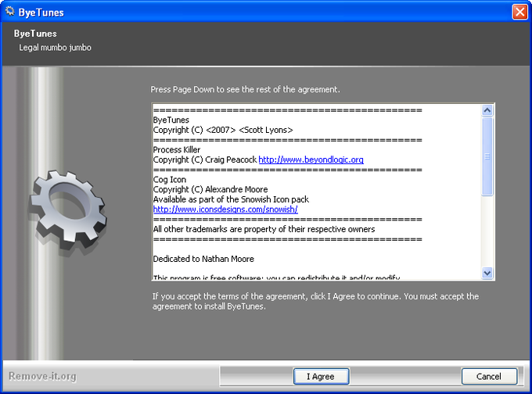Click 'Press Page Down to see the rest' text
The image size is (532, 394).
(245, 90)
